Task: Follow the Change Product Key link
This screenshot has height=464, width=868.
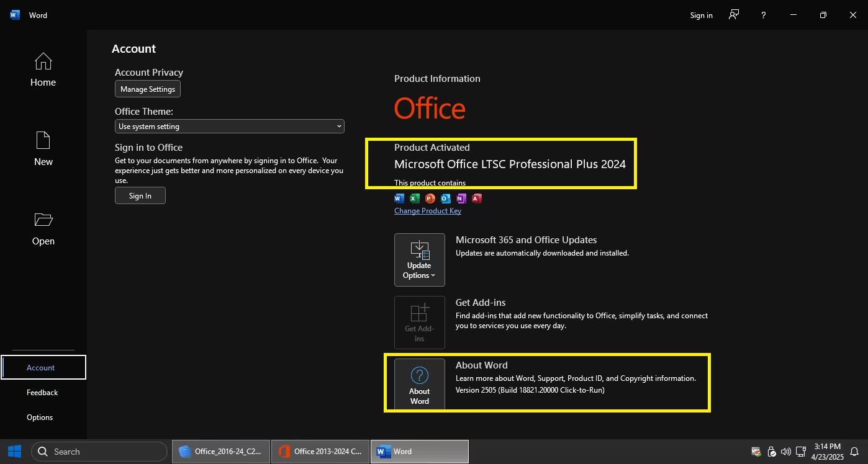Action: pos(428,211)
